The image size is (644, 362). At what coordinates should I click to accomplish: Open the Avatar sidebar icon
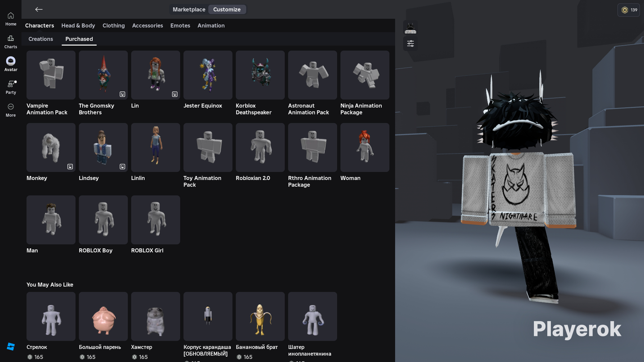coord(11,64)
